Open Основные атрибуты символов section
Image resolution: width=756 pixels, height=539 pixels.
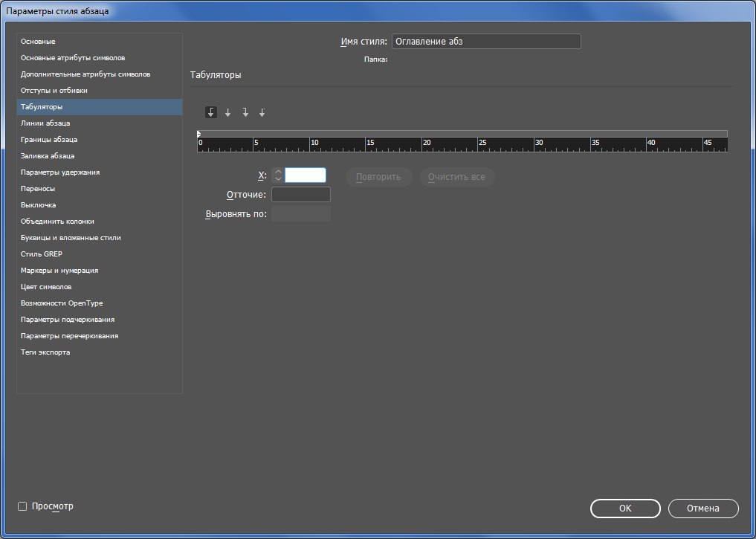pos(100,58)
